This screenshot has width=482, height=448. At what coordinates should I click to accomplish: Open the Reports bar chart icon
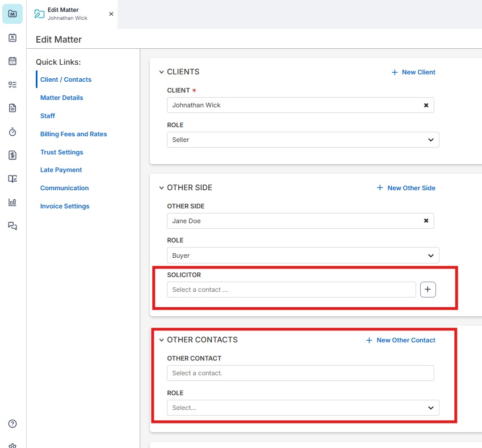tap(12, 202)
